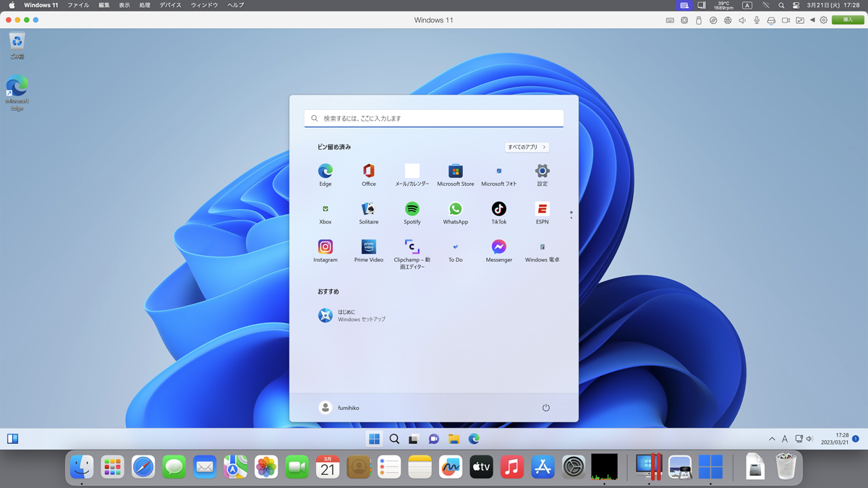The width and height of the screenshot is (868, 488).
Task: Show hidden system tray icons chevron
Action: [772, 439]
